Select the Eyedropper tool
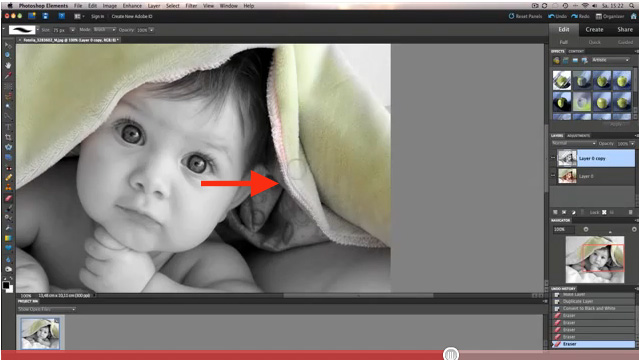Screen dimensions: 639x360 click(8, 75)
